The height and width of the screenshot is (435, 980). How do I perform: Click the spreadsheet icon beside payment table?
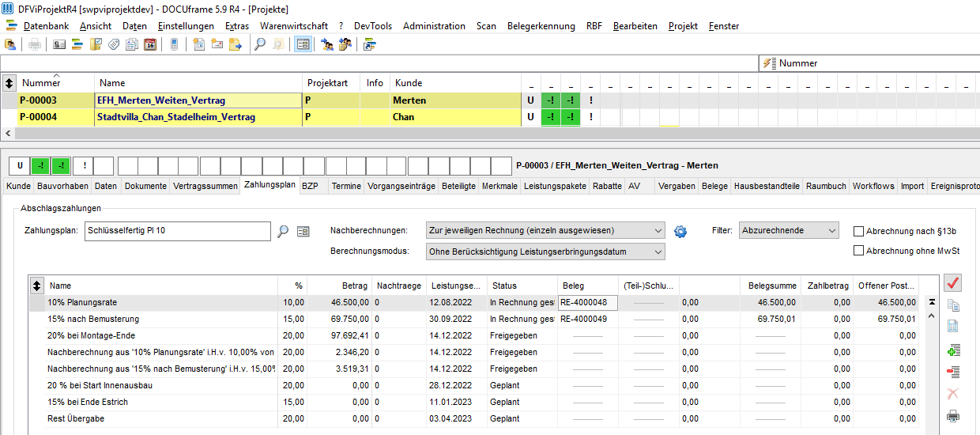pos(953,326)
